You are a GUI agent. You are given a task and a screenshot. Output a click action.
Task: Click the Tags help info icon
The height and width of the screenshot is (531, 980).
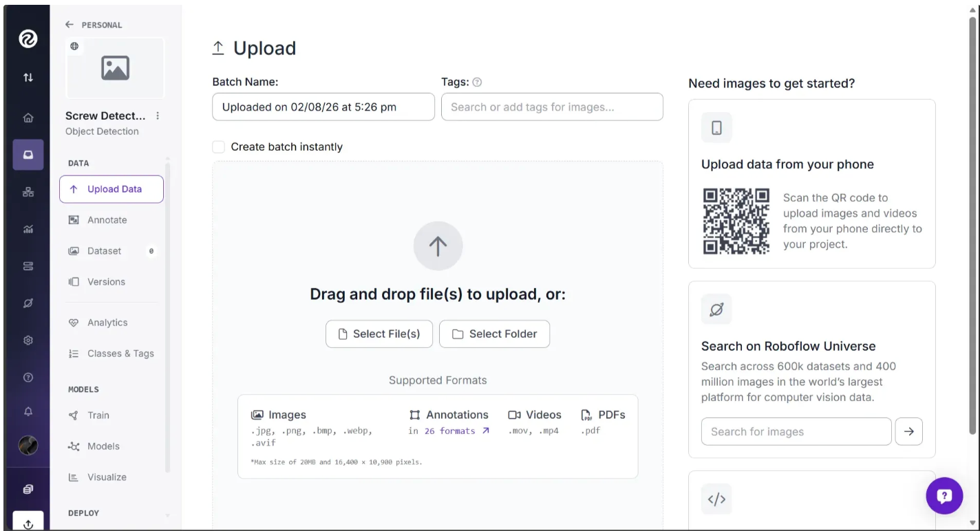478,82
